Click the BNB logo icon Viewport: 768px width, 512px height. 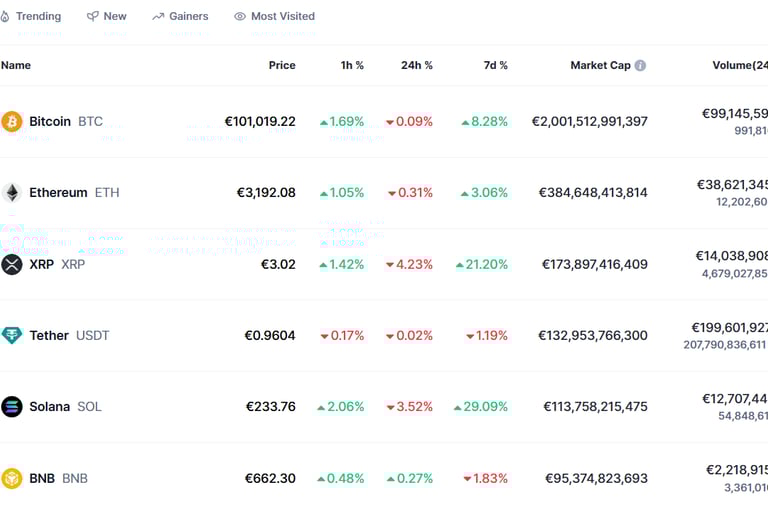(x=11, y=478)
